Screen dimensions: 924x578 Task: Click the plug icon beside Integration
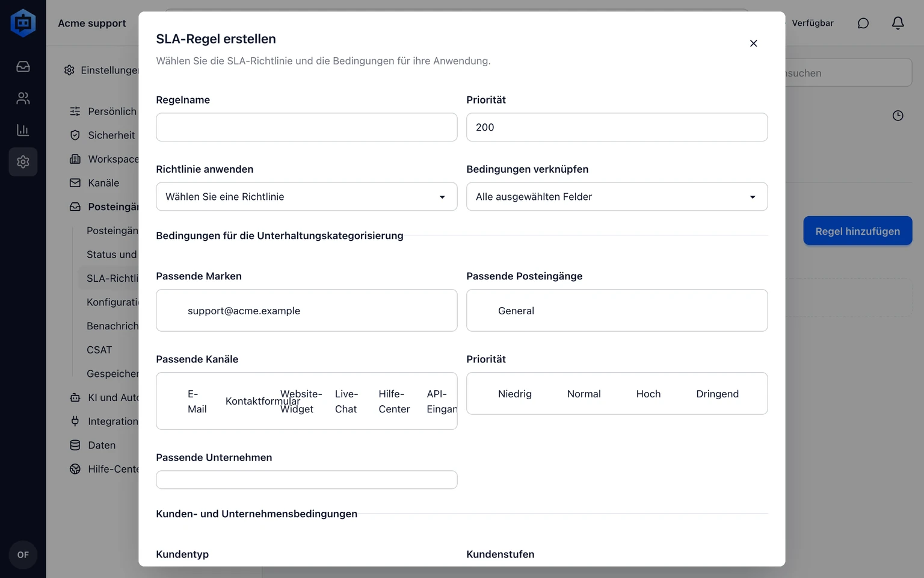(x=75, y=421)
